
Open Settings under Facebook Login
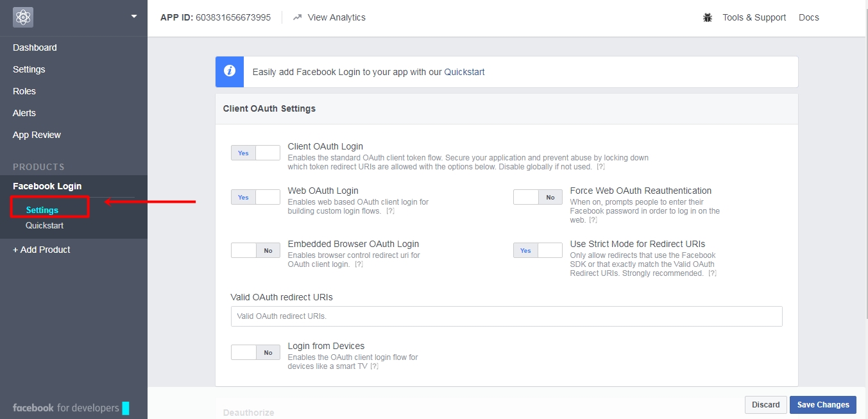[x=42, y=210]
